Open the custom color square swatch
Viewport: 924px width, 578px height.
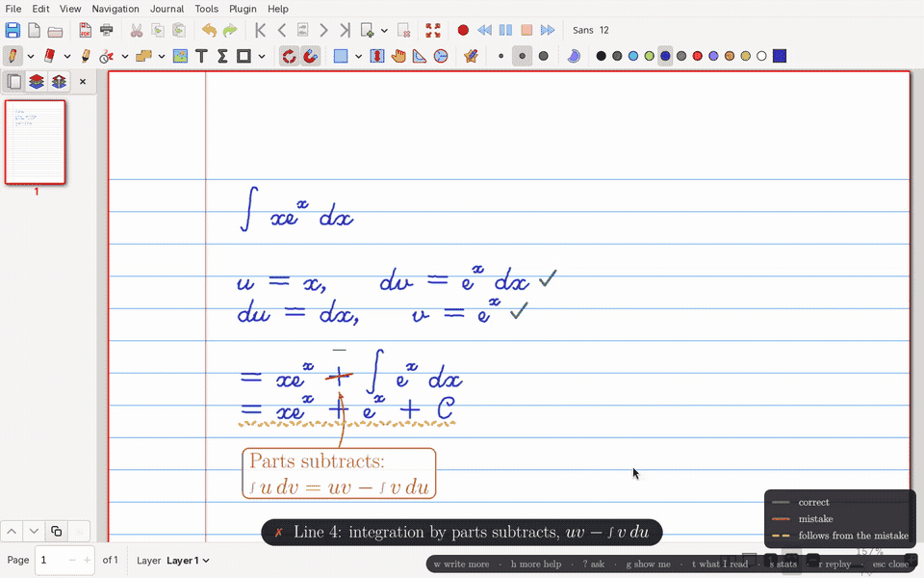pos(780,56)
